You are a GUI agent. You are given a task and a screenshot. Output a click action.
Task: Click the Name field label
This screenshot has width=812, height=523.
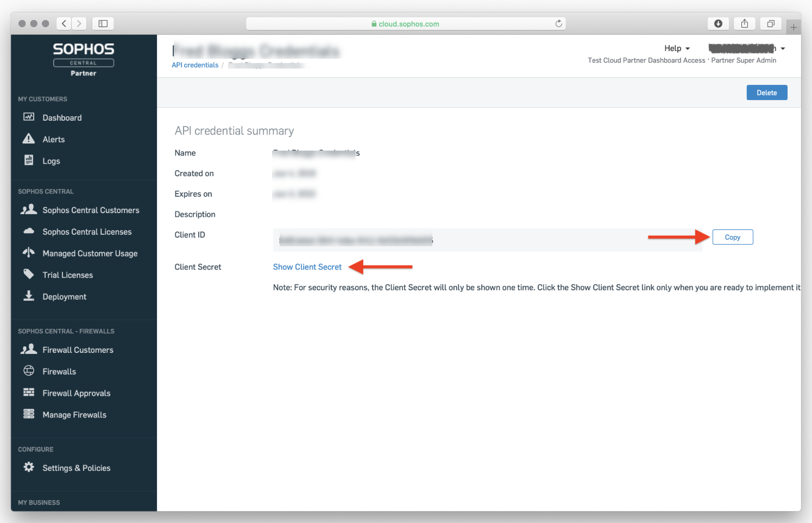(185, 153)
